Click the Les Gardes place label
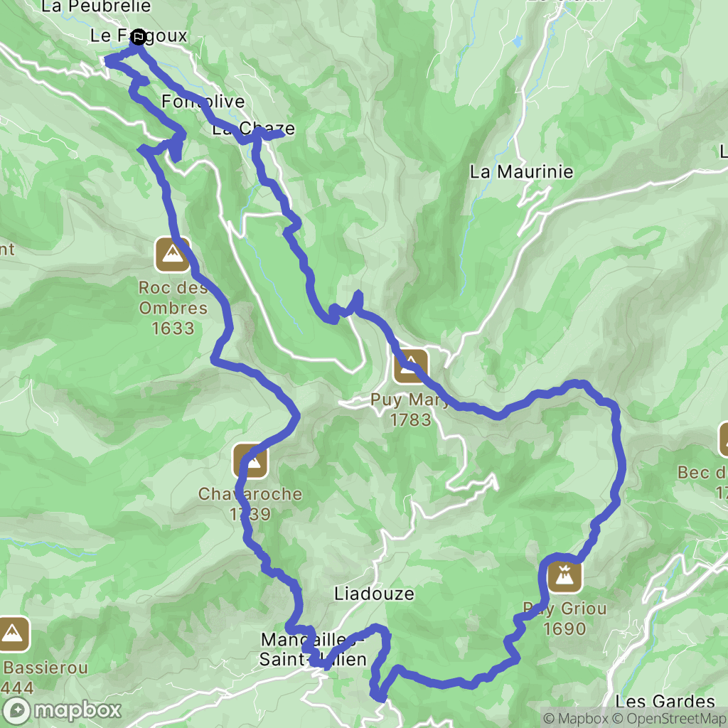The height and width of the screenshot is (728, 728). 665,701
